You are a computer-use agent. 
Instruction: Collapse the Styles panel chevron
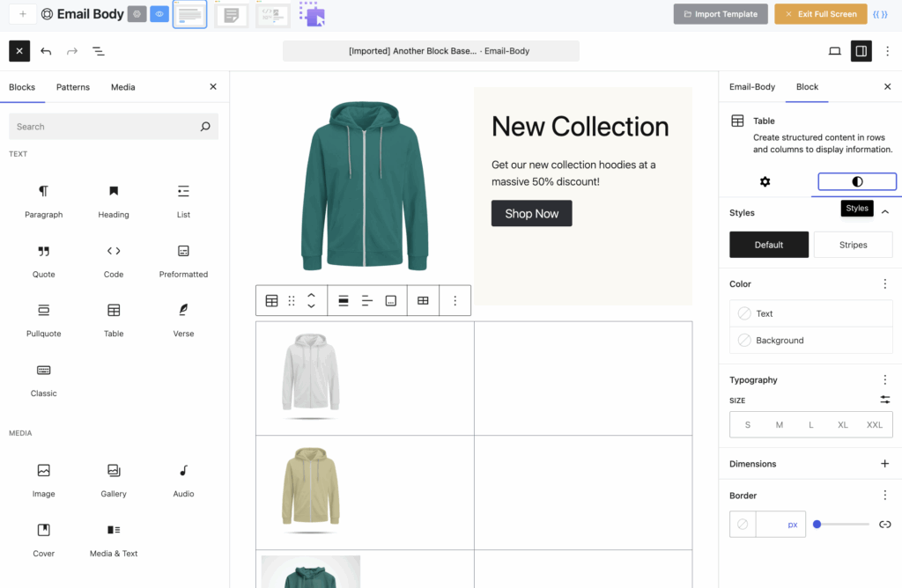pyautogui.click(x=885, y=212)
